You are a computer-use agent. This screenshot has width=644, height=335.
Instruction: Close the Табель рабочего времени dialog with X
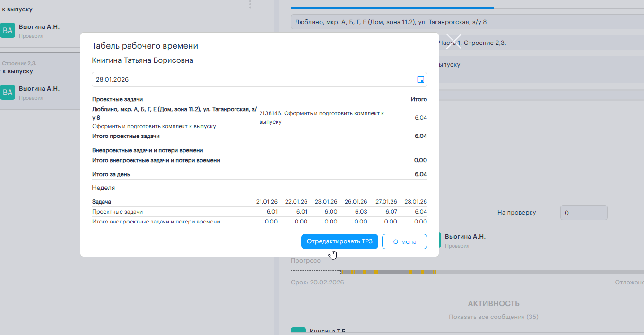pyautogui.click(x=453, y=42)
